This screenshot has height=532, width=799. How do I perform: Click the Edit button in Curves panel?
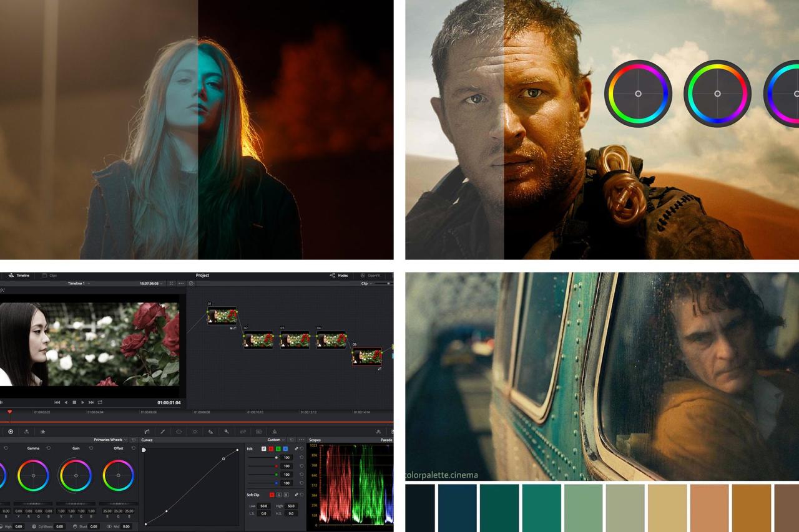[250, 448]
